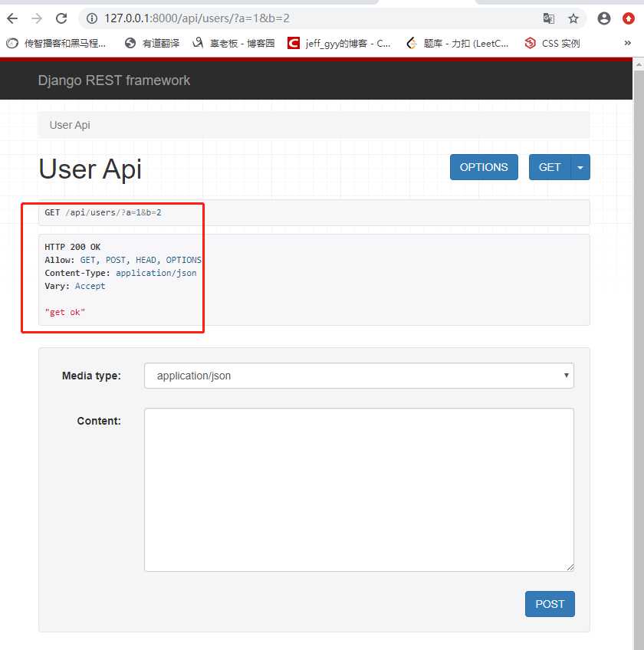View site information icon in address bar
The width and height of the screenshot is (644, 650).
click(92, 18)
